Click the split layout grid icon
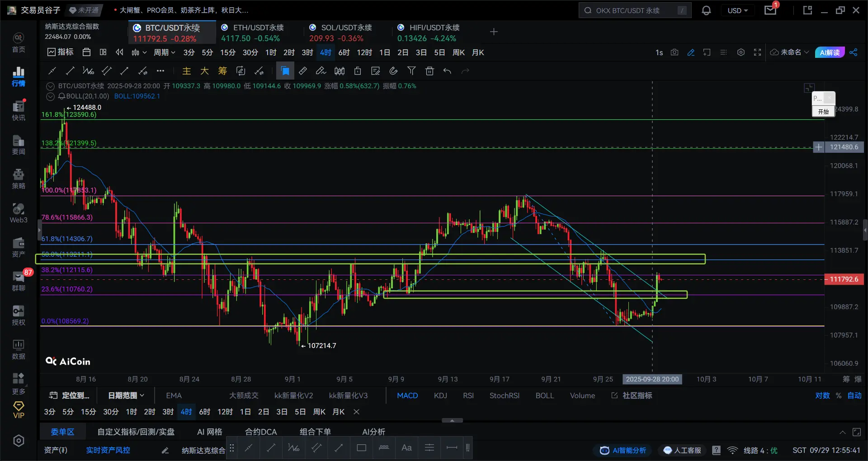The image size is (868, 461). [x=103, y=52]
